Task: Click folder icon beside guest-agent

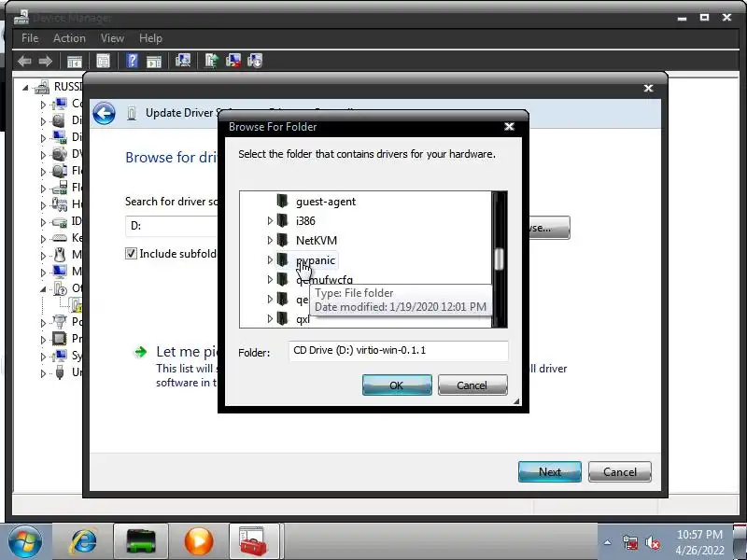Action: [x=283, y=201]
